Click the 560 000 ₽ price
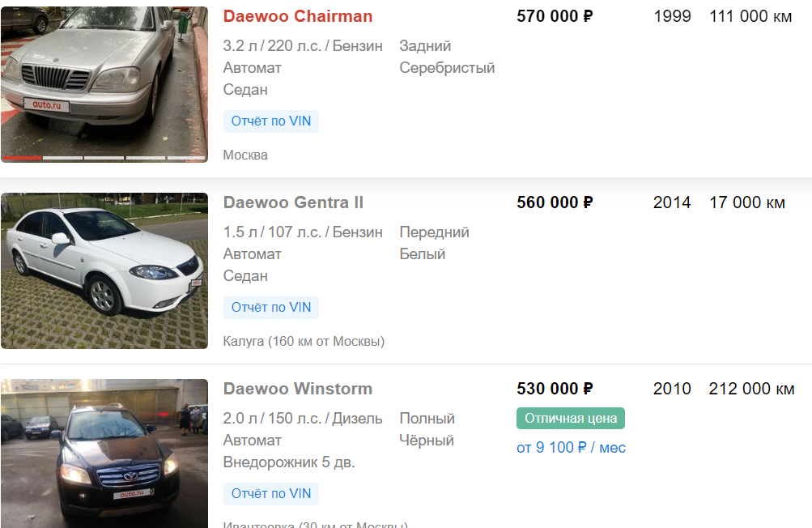Image resolution: width=812 pixels, height=528 pixels. [x=555, y=202]
